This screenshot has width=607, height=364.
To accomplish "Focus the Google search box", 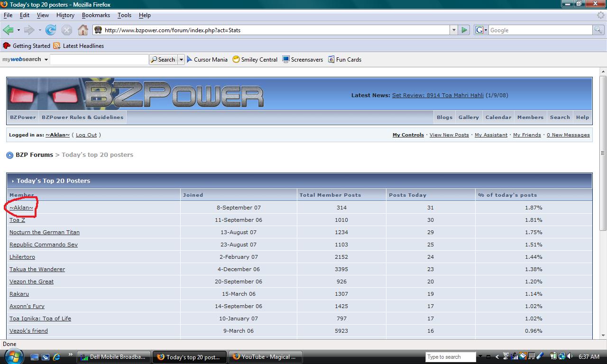I will (541, 30).
